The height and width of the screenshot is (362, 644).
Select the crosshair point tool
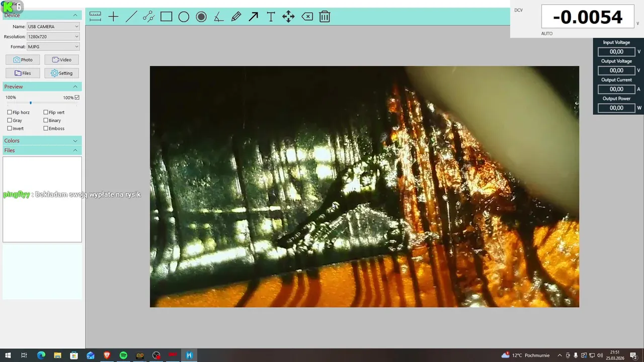113,17
